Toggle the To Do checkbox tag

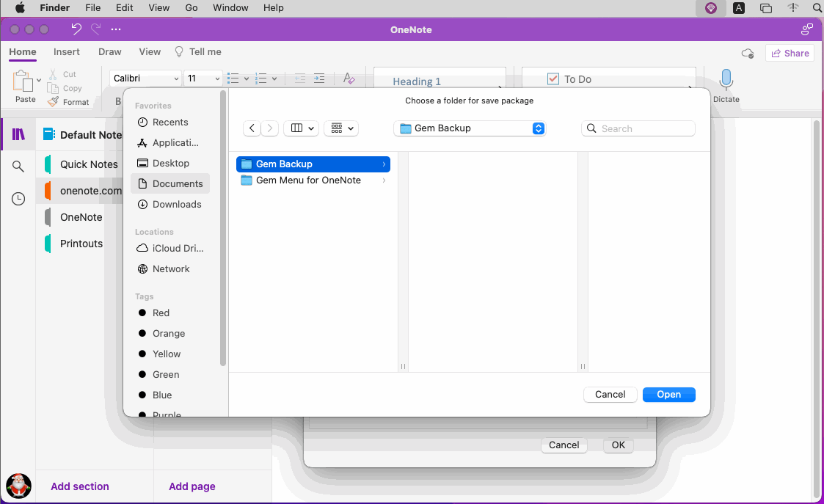[553, 78]
